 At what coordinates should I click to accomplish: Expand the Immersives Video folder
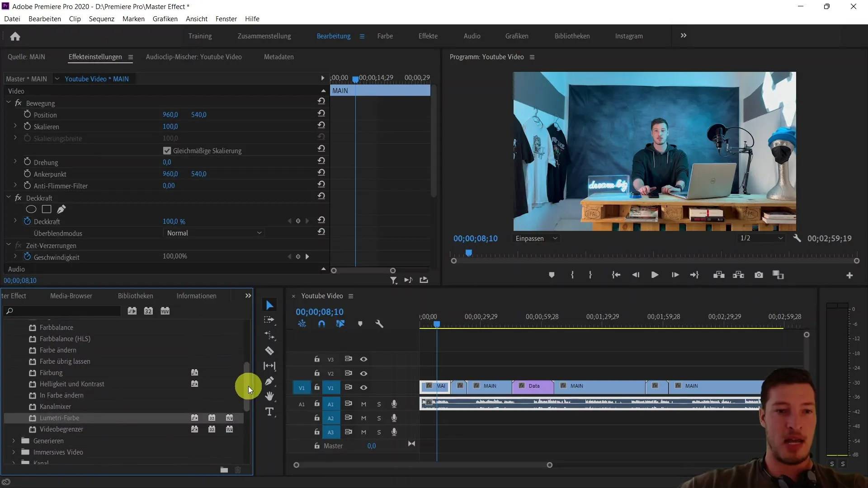click(13, 452)
